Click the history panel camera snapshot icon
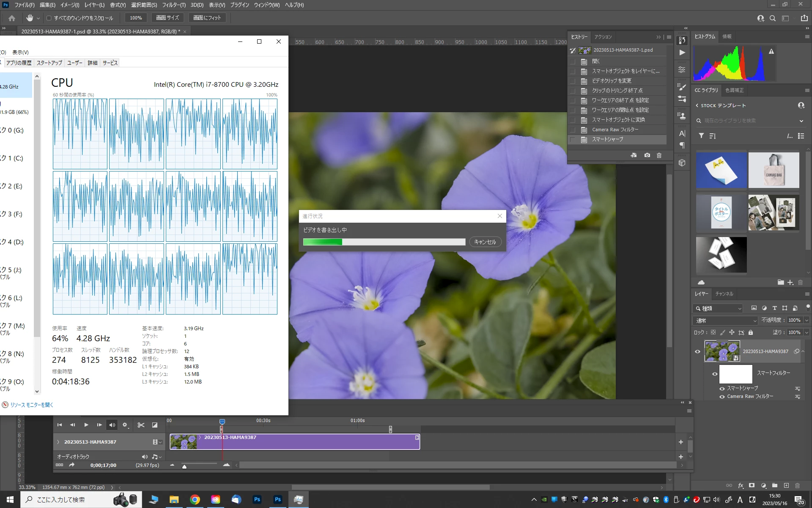This screenshot has width=812, height=508. pos(647,155)
